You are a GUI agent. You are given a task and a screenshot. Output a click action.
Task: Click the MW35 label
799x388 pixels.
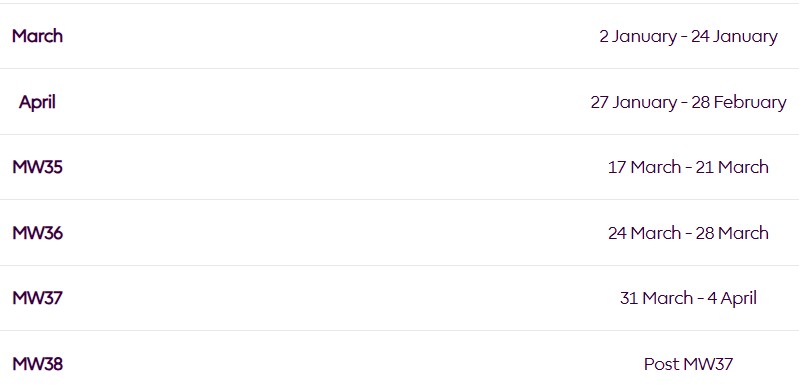coord(37,167)
